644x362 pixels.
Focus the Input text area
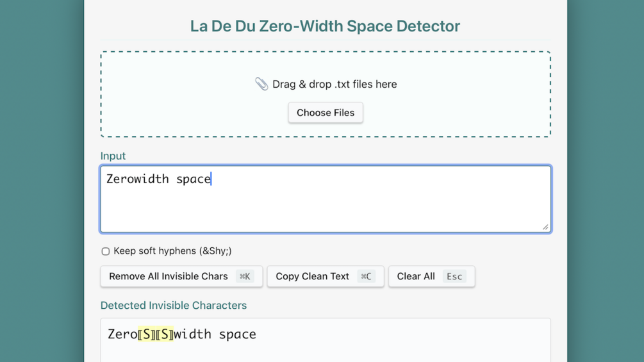(326, 205)
